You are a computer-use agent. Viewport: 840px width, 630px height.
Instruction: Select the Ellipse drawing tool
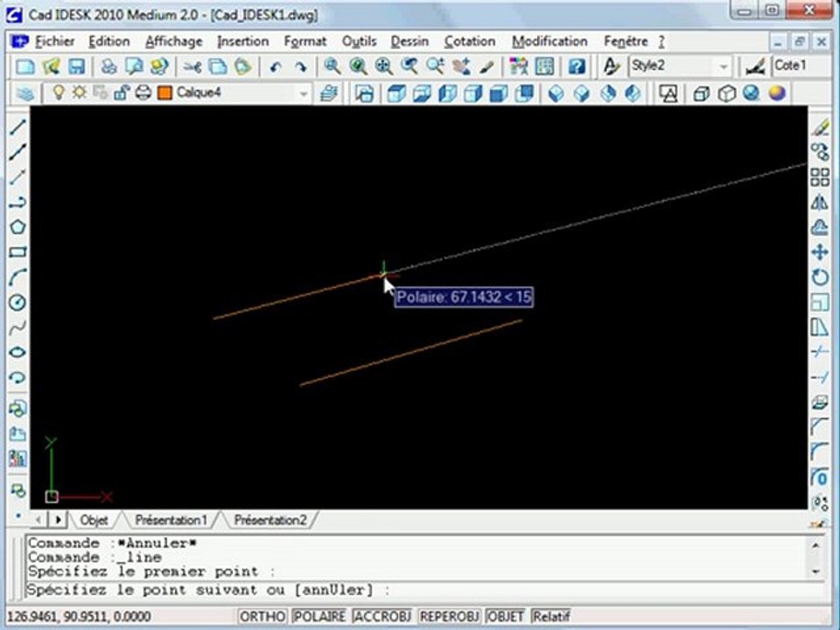(17, 353)
